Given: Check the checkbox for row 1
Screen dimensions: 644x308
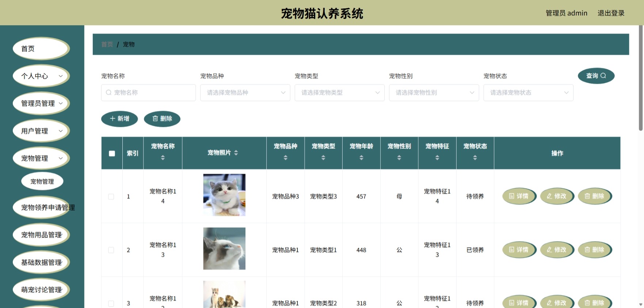Looking at the screenshot, I should coord(111,197).
